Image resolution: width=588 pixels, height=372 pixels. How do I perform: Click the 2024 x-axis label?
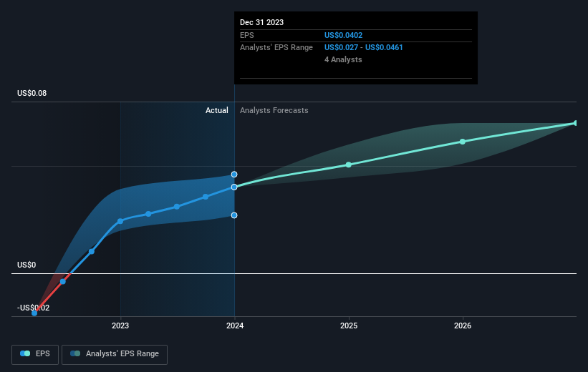[235, 326]
